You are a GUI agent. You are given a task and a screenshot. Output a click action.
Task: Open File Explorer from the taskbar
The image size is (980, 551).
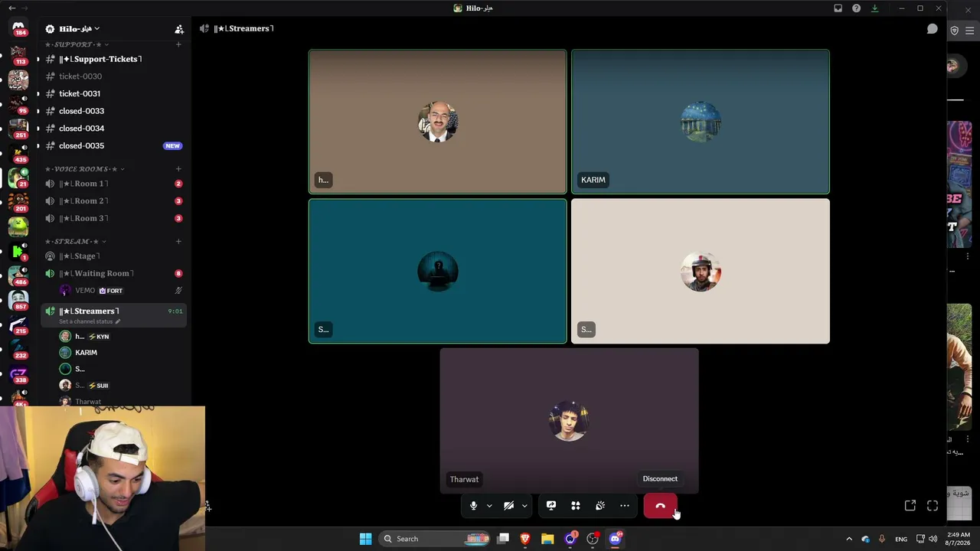tap(547, 539)
